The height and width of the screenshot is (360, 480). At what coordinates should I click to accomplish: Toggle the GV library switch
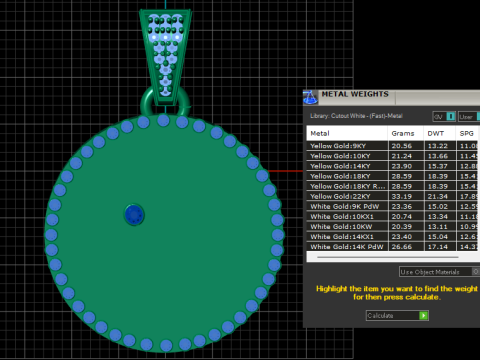444,116
